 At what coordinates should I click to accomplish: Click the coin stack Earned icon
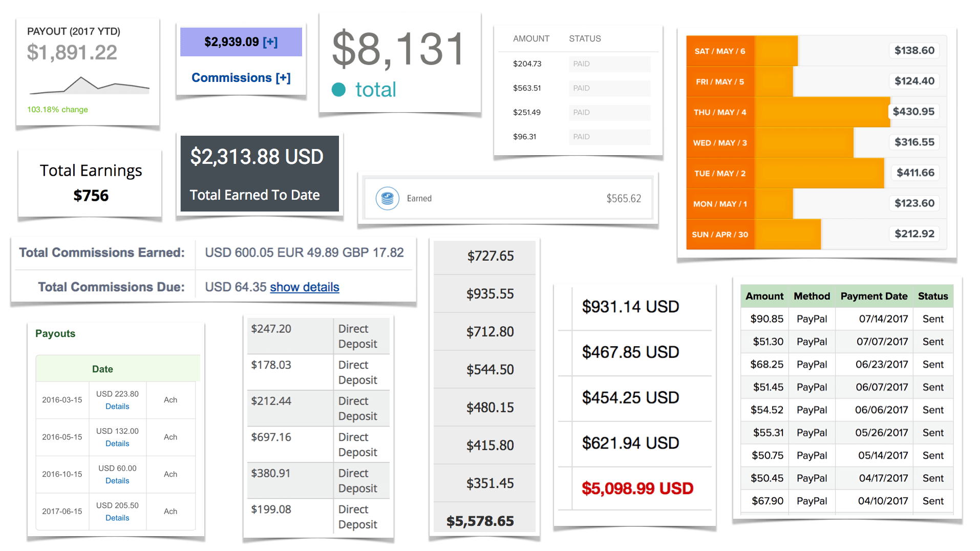click(387, 198)
